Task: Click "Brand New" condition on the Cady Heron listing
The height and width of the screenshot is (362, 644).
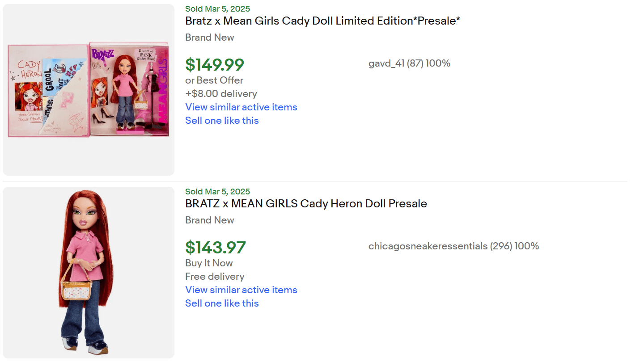Action: [209, 220]
